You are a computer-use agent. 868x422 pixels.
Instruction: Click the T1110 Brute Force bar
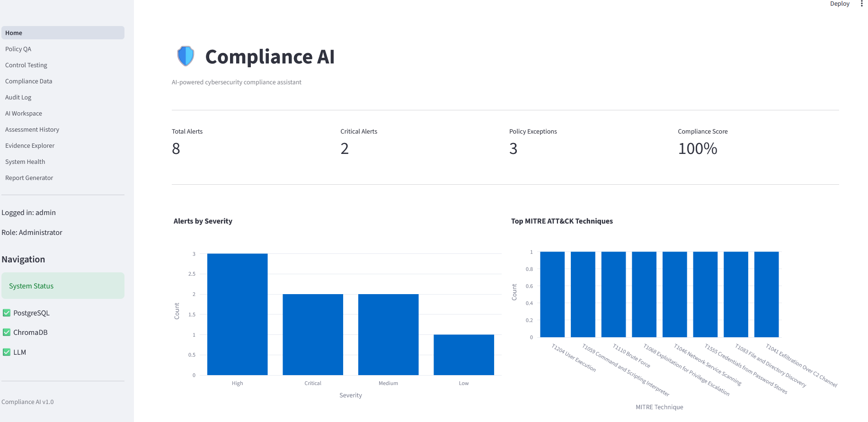pyautogui.click(x=613, y=294)
